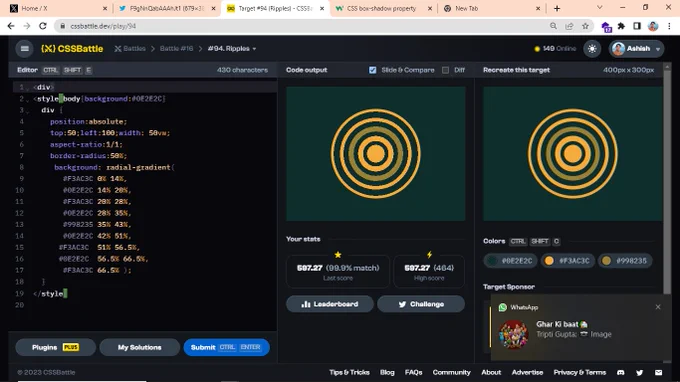This screenshot has height=382, width=680.
Task: Click the share page icon in address bar
Action: (x=569, y=26)
